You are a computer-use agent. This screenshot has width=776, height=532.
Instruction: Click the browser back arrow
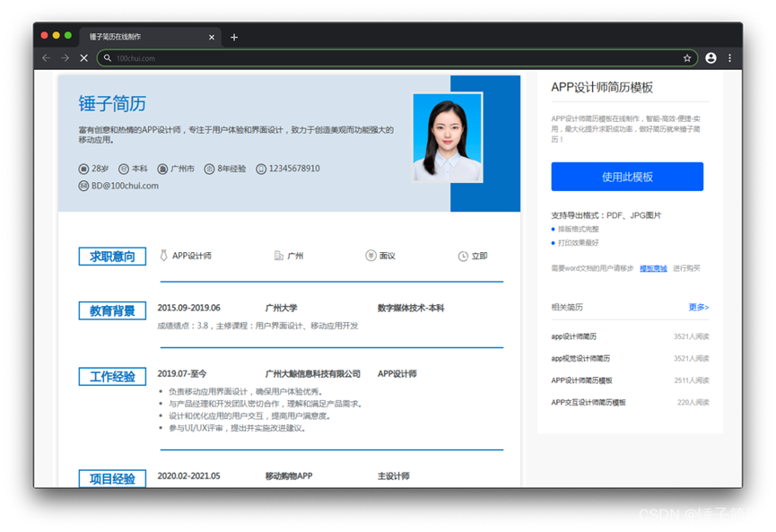[x=46, y=58]
